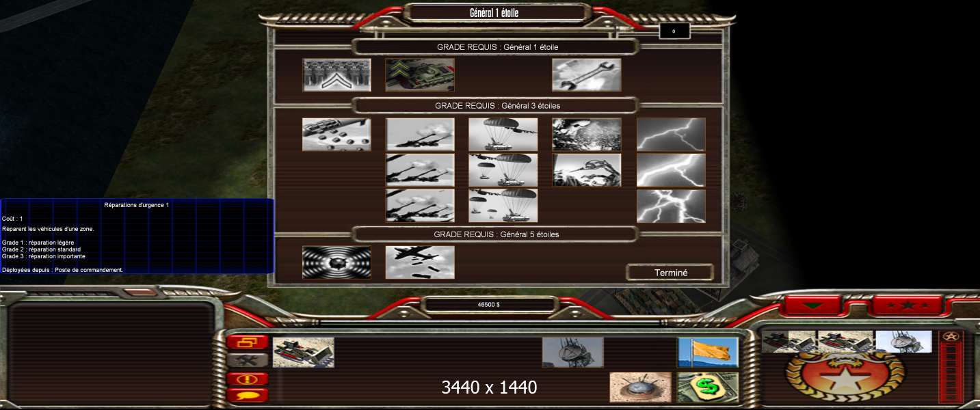Click the available points counter showing 0
Image resolution: width=980 pixels, height=410 pixels.
[674, 31]
